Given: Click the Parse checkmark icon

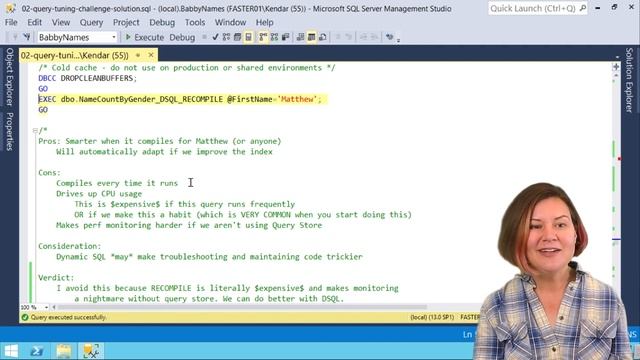Looking at the screenshot, I should 216,37.
